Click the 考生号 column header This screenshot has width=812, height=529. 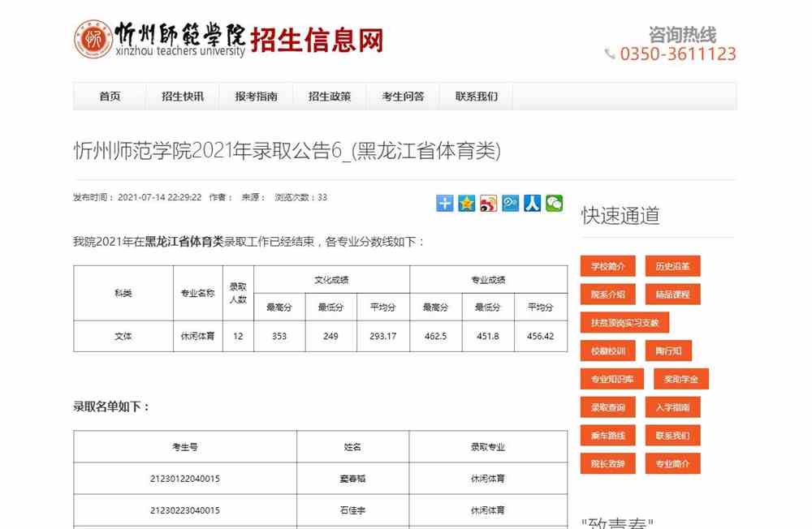pos(185,447)
